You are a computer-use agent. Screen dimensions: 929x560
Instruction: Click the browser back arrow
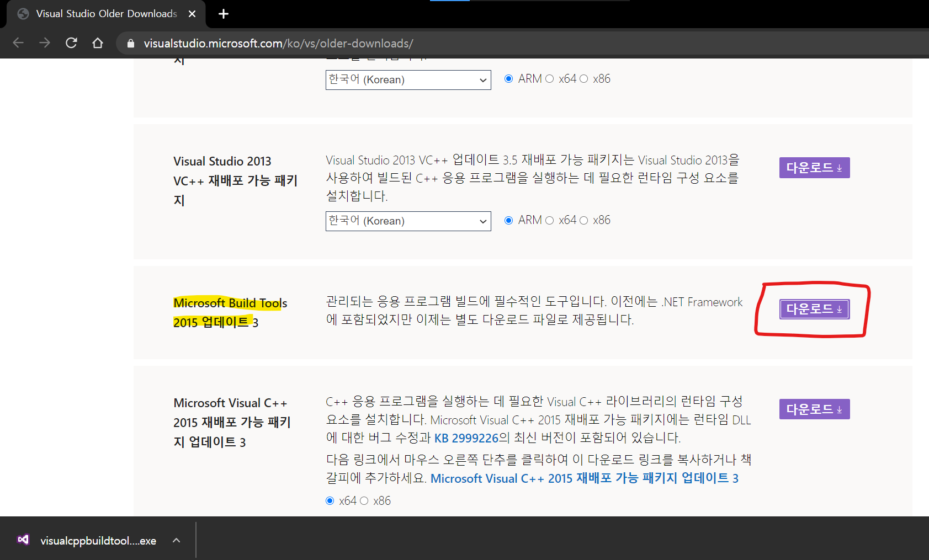(x=18, y=43)
